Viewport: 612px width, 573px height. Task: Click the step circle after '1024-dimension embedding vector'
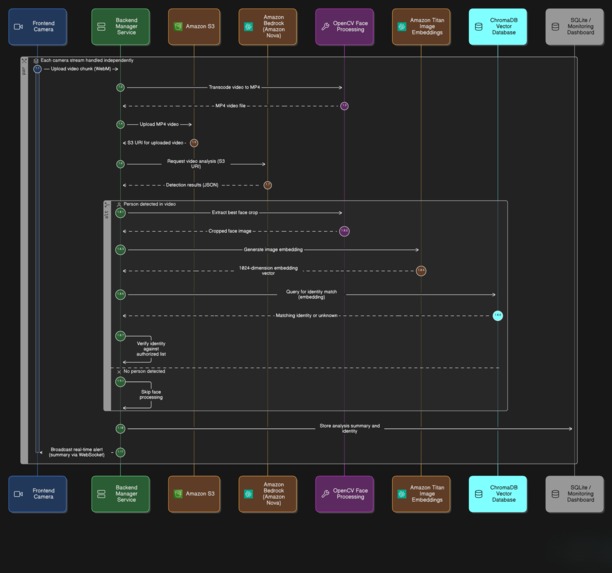click(x=421, y=270)
